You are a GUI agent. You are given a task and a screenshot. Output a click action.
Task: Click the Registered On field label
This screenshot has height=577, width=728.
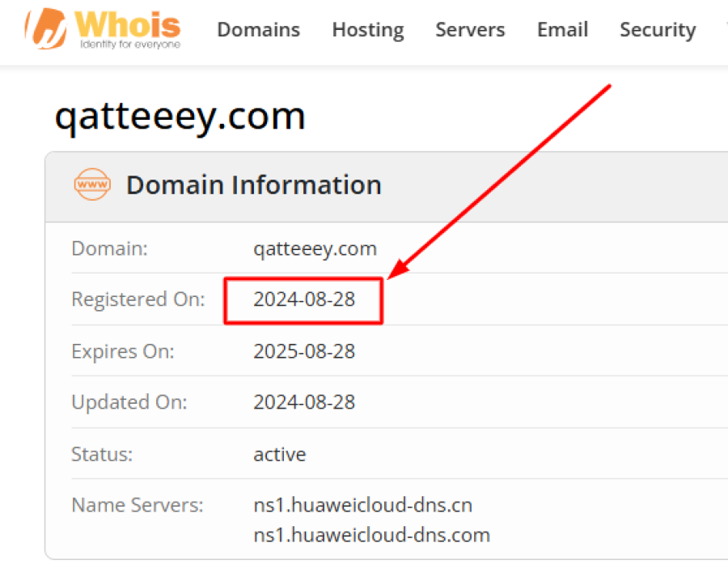point(138,299)
